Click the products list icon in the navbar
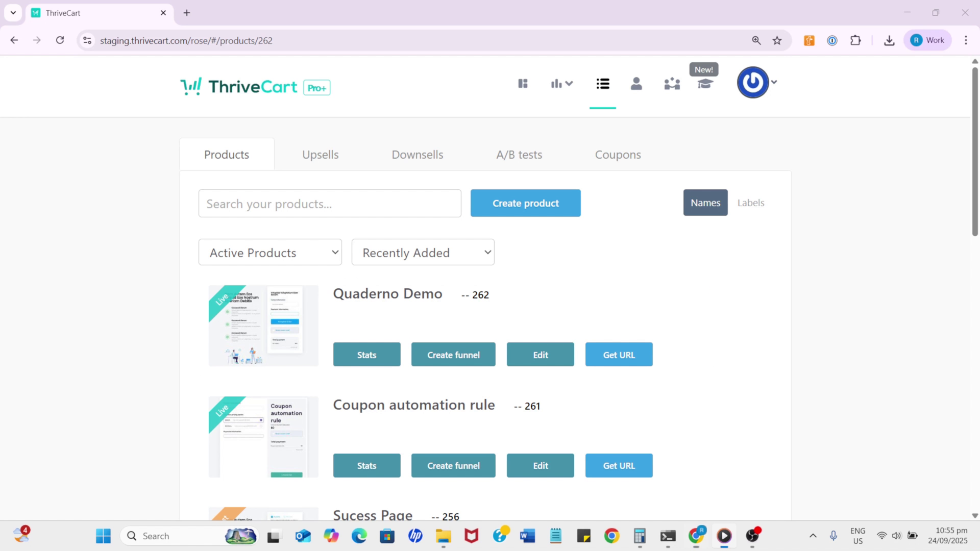This screenshot has width=980, height=551. click(602, 83)
